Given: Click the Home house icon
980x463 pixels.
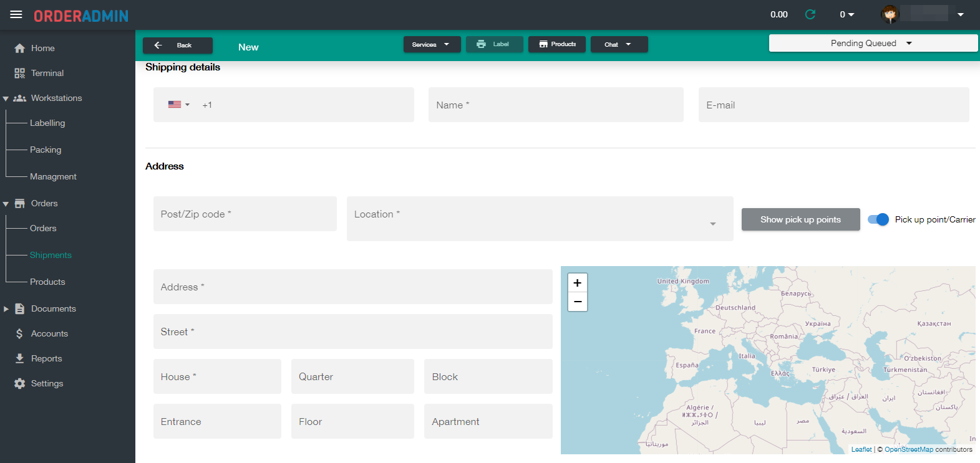Looking at the screenshot, I should click(x=20, y=48).
